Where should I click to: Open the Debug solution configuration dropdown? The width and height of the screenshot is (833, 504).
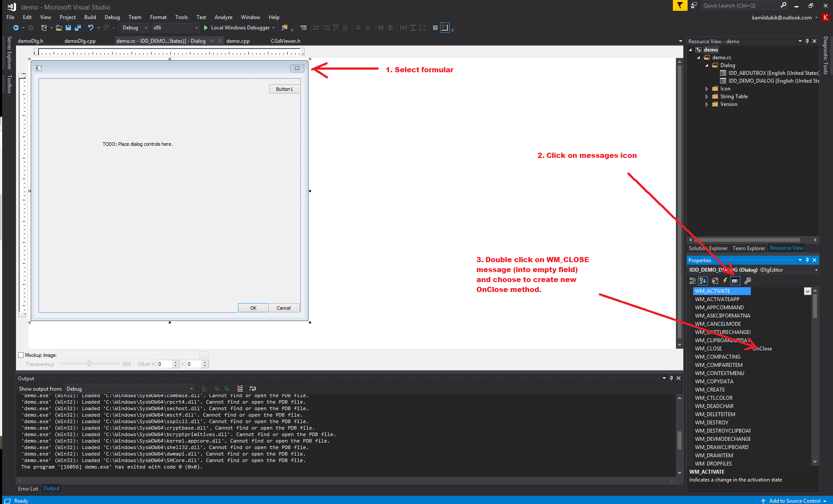(x=135, y=28)
